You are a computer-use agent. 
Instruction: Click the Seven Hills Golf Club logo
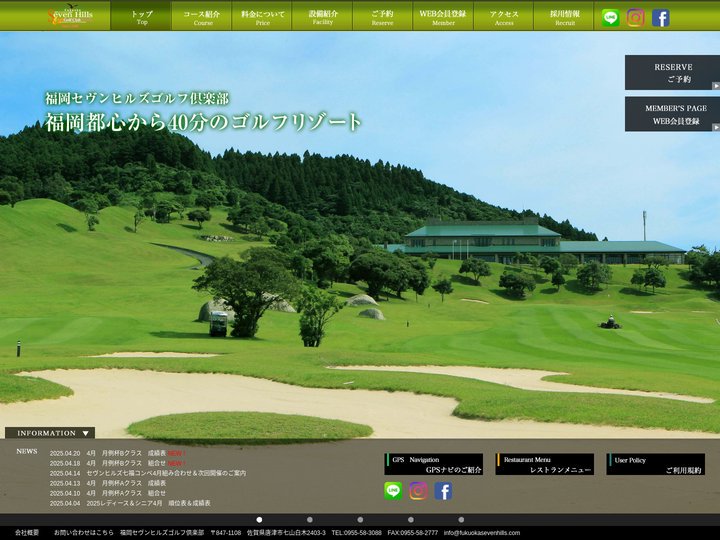[70, 16]
